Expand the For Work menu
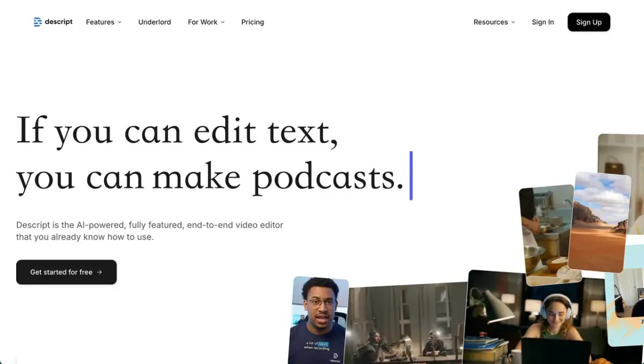The height and width of the screenshot is (364, 644). click(206, 22)
